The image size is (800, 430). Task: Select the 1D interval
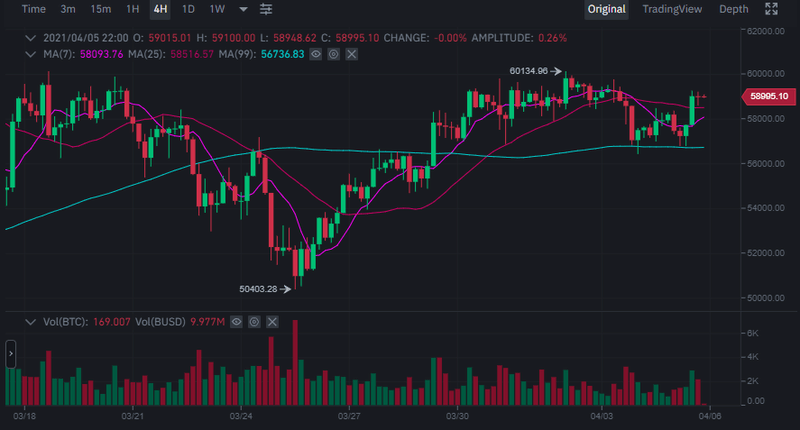coord(188,9)
